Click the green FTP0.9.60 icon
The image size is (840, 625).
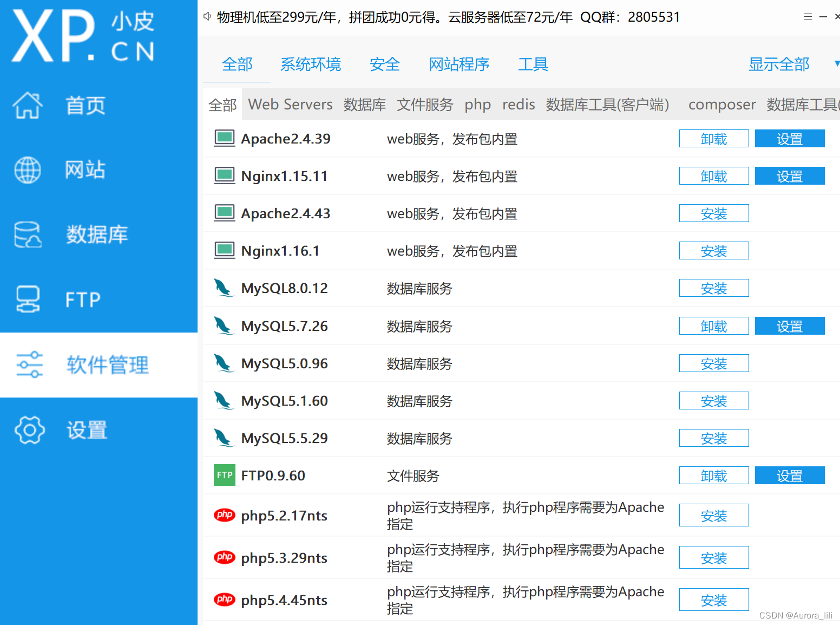pyautogui.click(x=225, y=475)
